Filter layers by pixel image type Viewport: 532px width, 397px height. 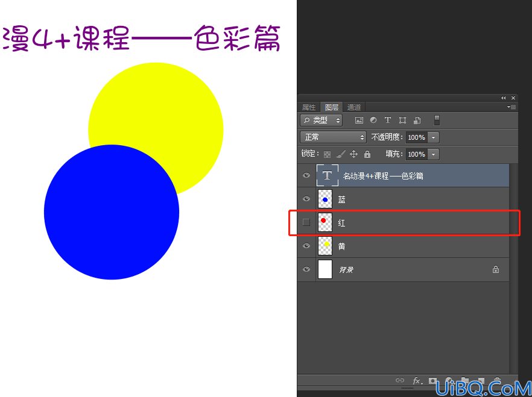359,120
